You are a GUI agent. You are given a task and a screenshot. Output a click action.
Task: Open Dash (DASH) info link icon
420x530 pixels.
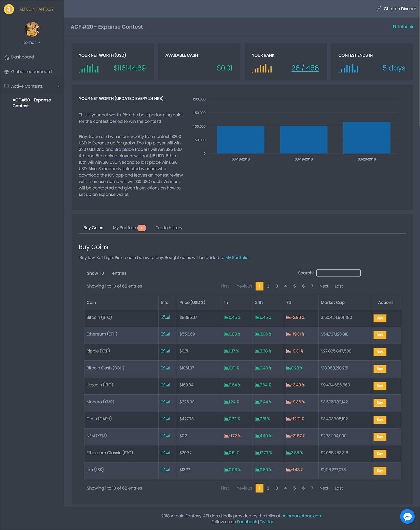(163, 419)
